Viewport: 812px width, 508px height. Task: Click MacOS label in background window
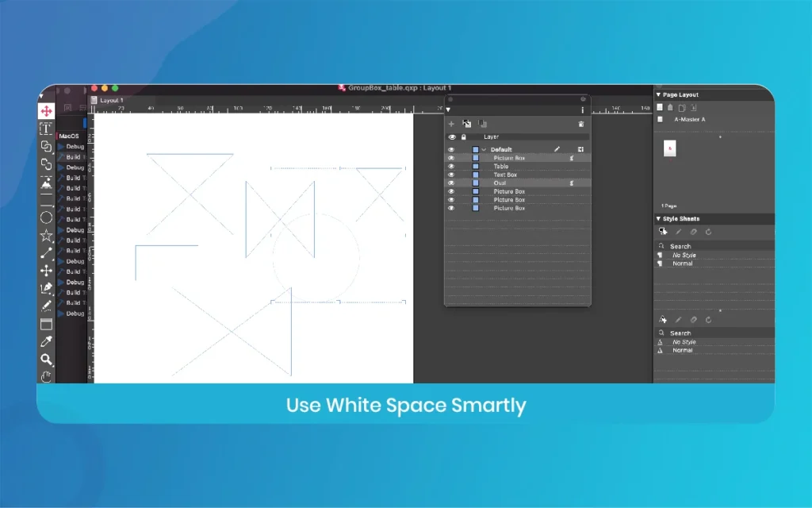69,137
